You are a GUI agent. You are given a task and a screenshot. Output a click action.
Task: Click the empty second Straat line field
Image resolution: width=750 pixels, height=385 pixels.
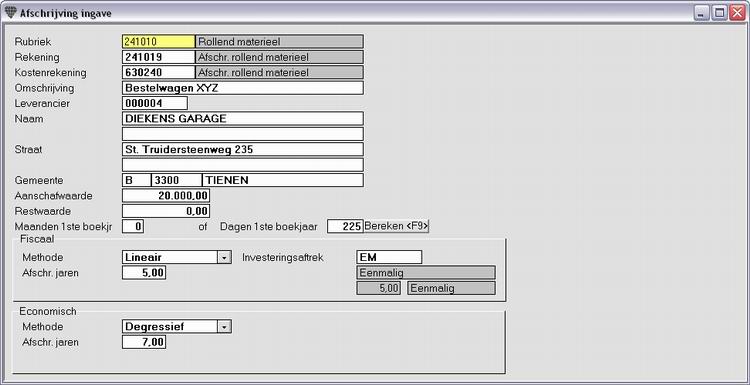tap(243, 165)
